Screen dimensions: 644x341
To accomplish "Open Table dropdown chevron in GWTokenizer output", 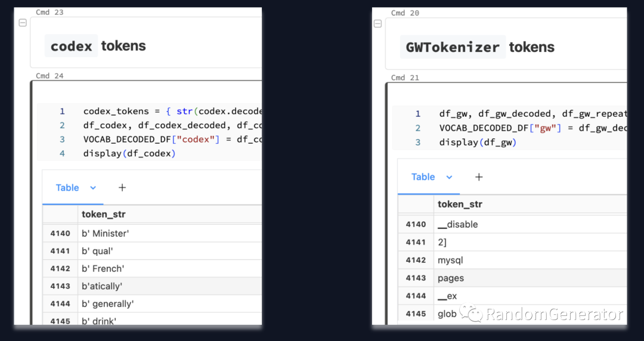I will point(449,177).
